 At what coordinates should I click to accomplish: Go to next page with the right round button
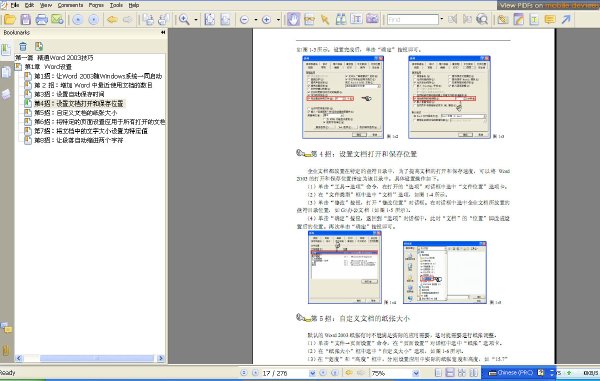pyautogui.click(x=94, y=20)
